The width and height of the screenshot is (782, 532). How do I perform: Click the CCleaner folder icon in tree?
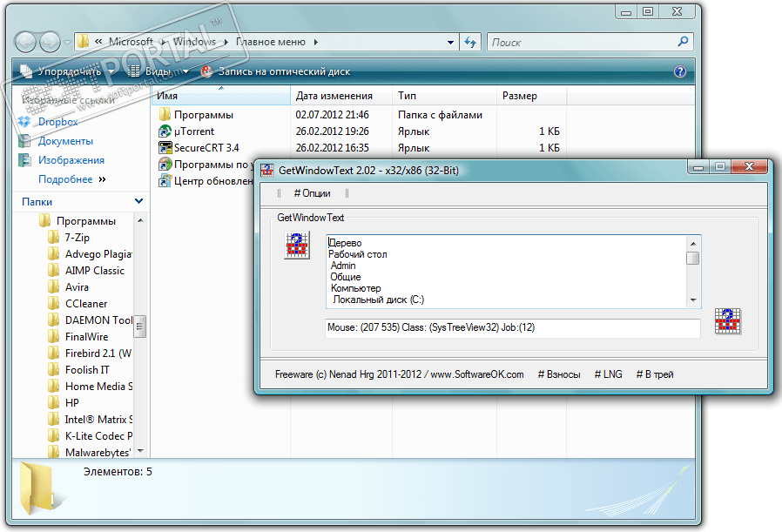click(x=53, y=303)
